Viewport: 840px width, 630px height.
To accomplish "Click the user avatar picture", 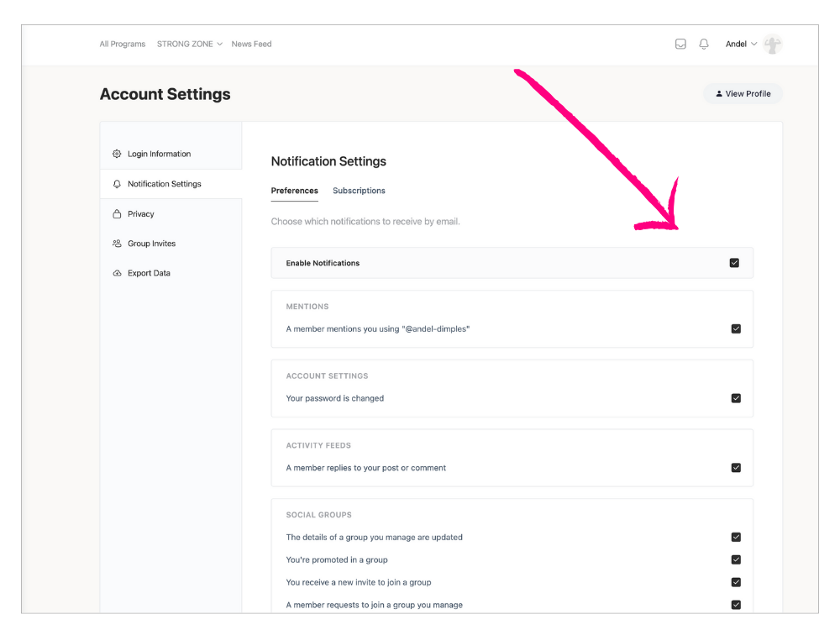I will 773,45.
